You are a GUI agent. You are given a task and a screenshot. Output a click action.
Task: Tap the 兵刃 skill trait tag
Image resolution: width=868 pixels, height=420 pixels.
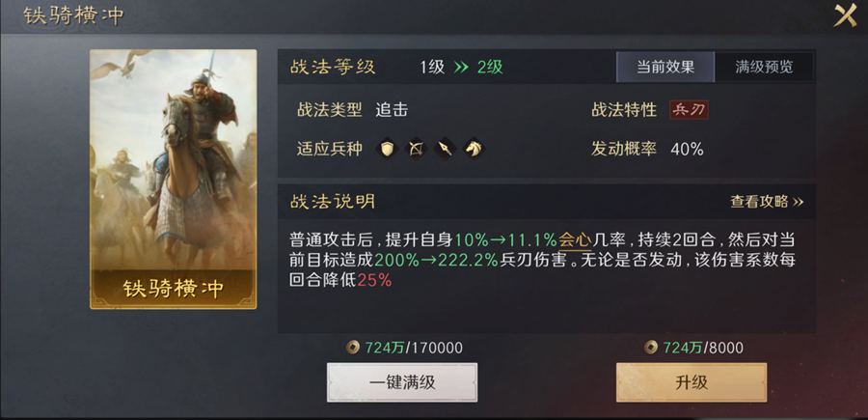pyautogui.click(x=688, y=110)
